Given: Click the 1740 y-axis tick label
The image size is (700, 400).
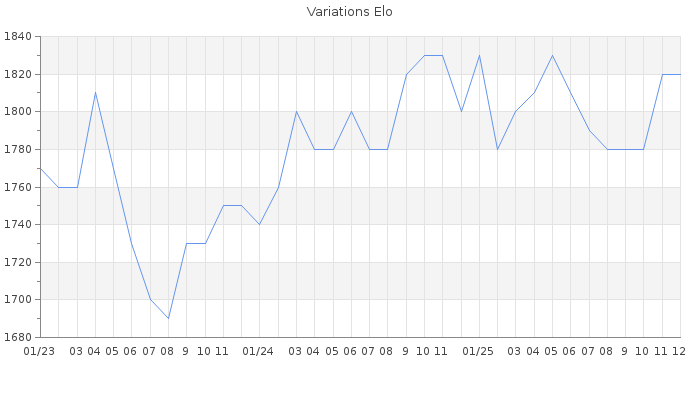Looking at the screenshot, I should tap(18, 225).
